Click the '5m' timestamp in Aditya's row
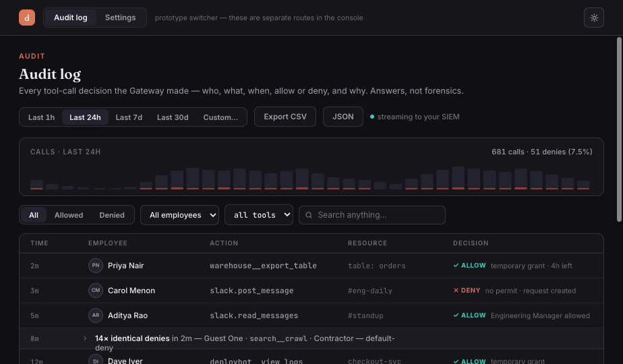Viewport: 623px width, 364px height. click(34, 316)
